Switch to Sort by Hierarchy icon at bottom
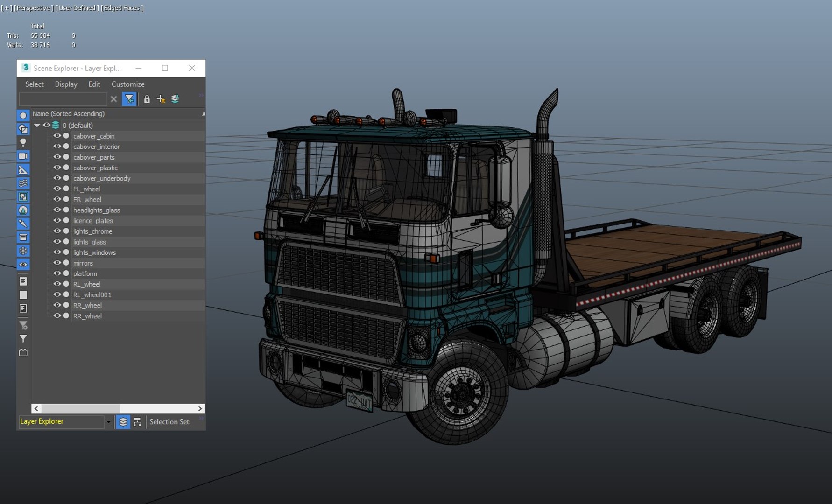 137,422
